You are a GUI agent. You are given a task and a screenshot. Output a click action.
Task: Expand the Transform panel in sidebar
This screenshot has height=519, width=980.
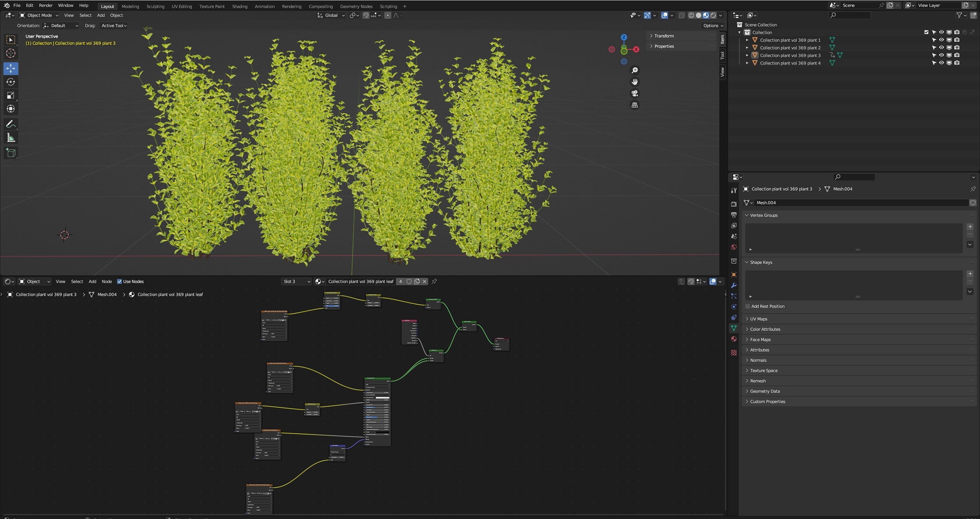tap(681, 36)
